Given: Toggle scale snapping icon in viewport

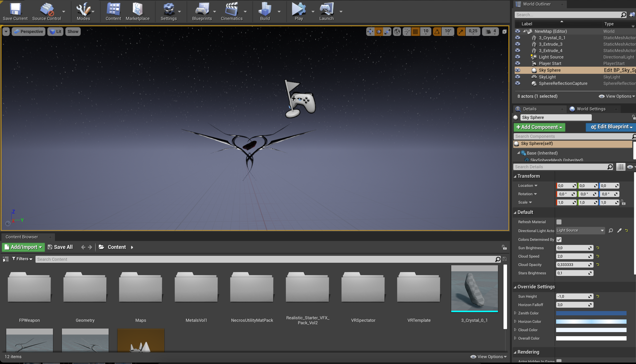Looking at the screenshot, I should pyautogui.click(x=461, y=32).
